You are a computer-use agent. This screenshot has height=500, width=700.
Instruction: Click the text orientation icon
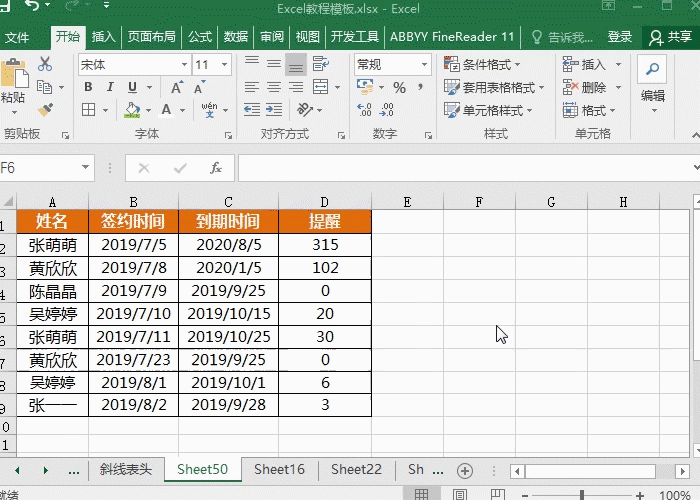tap(305, 110)
